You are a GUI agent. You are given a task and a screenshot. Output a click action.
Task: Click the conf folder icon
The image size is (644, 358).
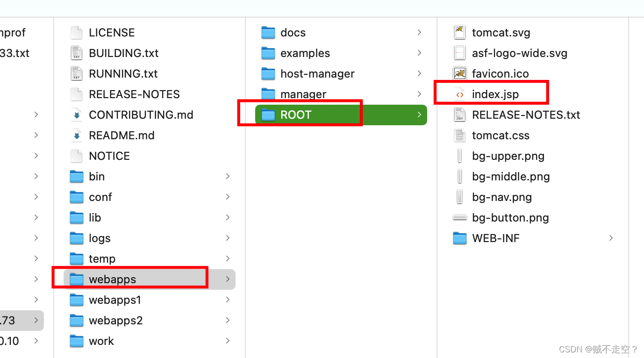[x=77, y=197]
